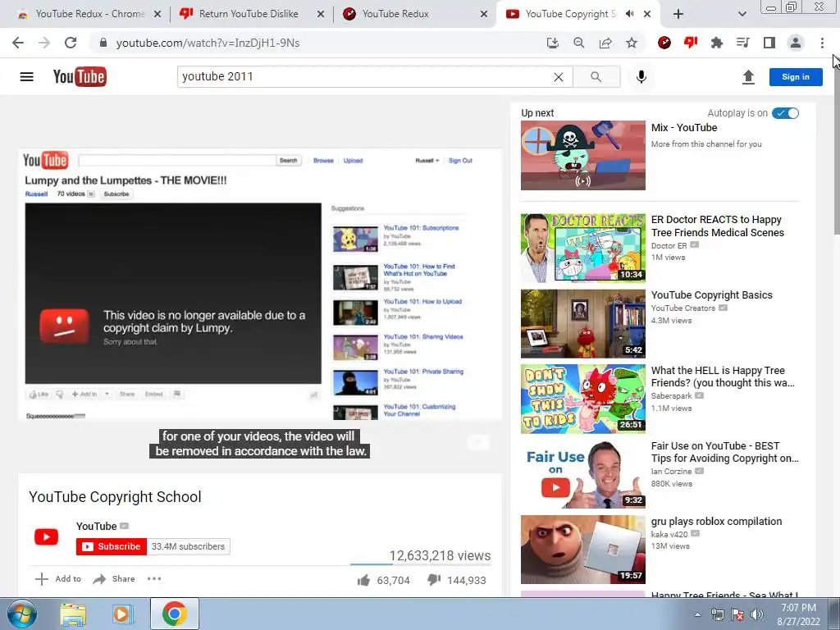Open Return YouTube Dislike extension icon
840x630 pixels.
691,43
